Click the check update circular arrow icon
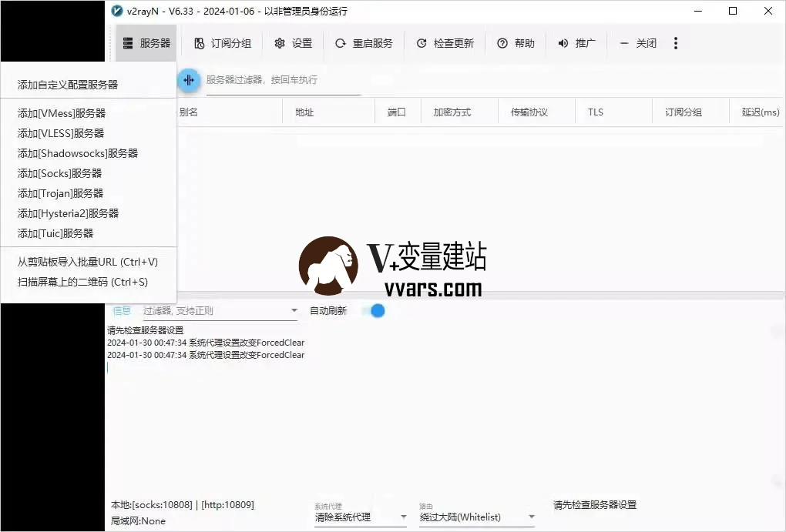 pyautogui.click(x=422, y=44)
